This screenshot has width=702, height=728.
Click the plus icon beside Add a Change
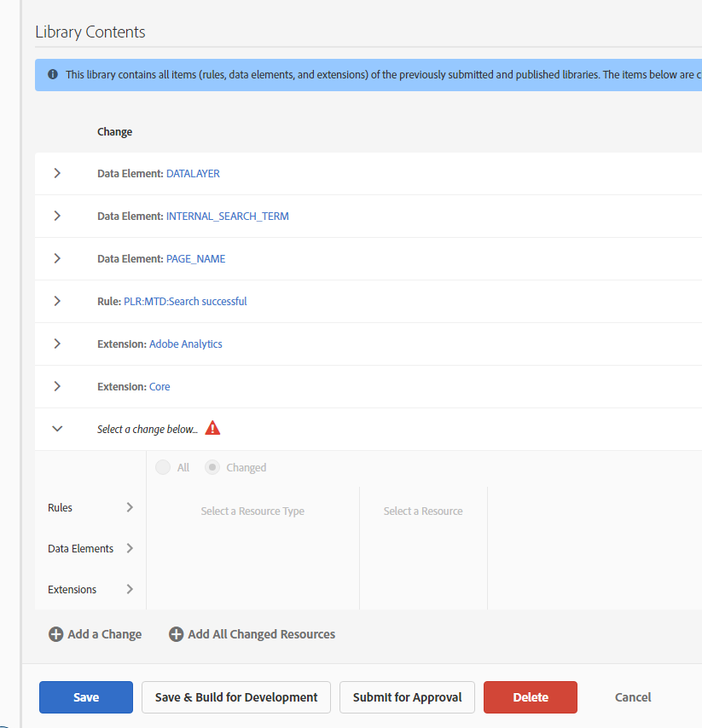[x=55, y=634]
